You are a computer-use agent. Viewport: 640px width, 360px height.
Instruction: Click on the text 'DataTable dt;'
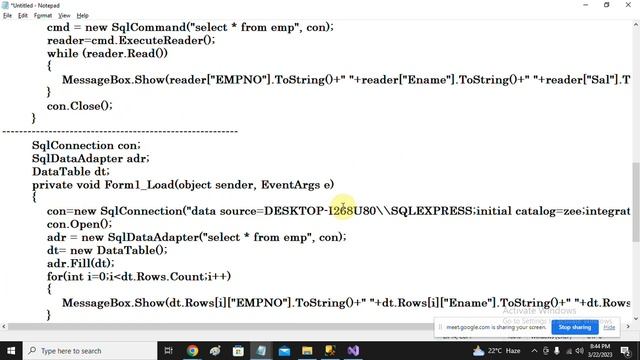71,171
